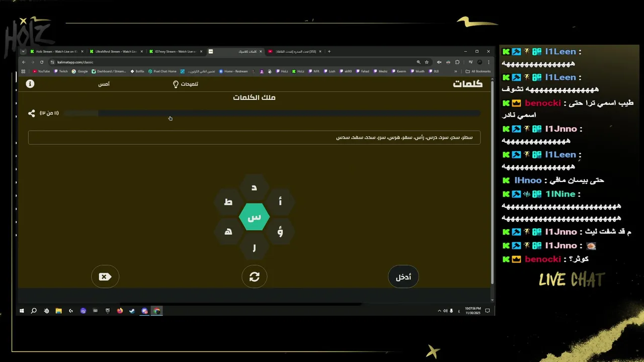Open the browser extensions puzzle icon
Viewport: 644px width, 362px height.
point(457,62)
